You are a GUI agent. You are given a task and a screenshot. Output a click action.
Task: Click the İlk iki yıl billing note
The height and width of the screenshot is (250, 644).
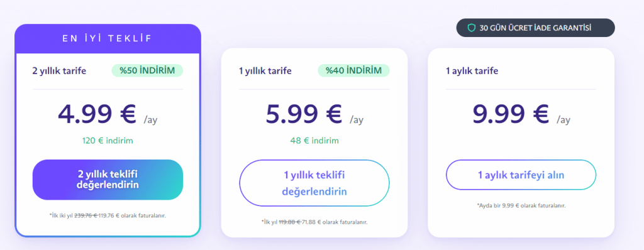pyautogui.click(x=108, y=215)
